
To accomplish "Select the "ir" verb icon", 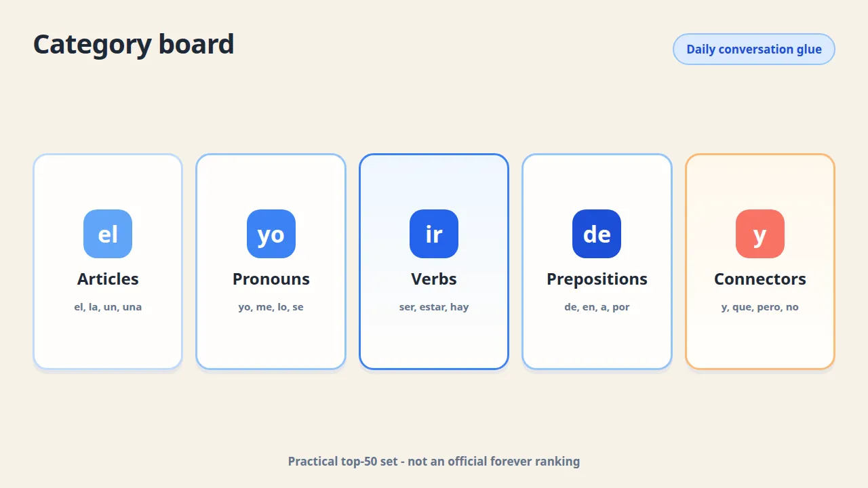I will coord(434,234).
